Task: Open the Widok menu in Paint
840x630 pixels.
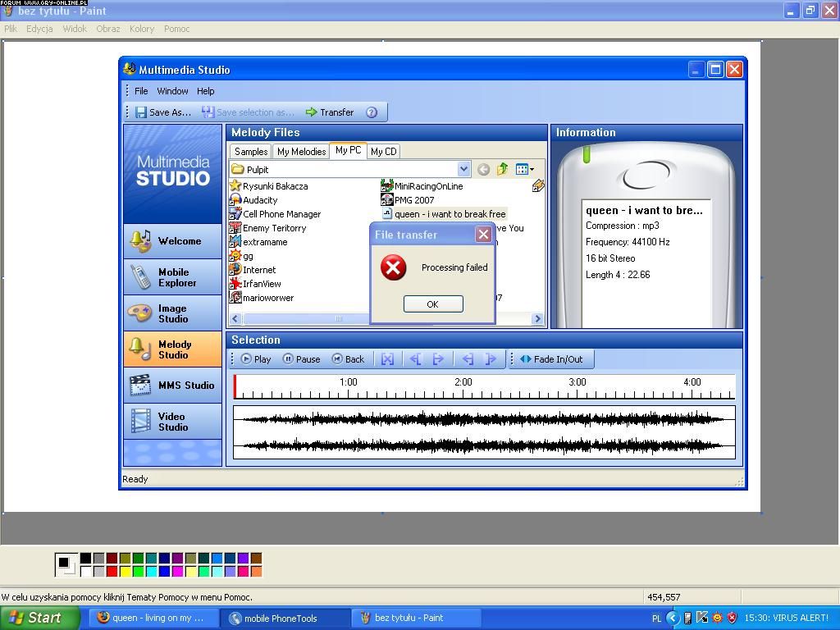Action: tap(75, 29)
